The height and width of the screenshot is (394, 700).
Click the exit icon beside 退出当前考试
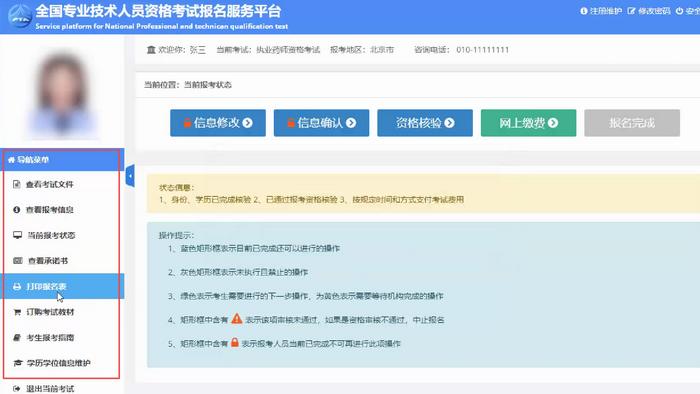(x=17, y=389)
